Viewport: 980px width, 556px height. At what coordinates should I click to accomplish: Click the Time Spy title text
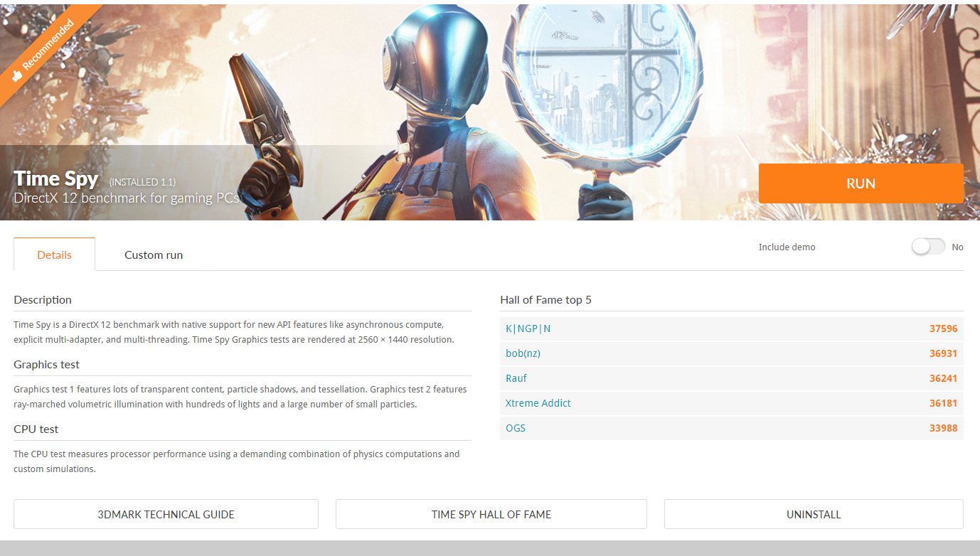(56, 178)
